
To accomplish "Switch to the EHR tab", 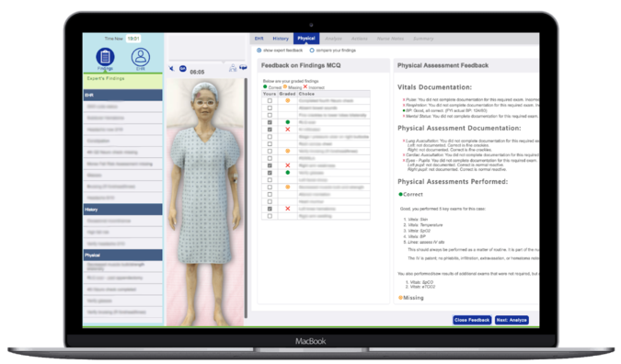I will [259, 39].
